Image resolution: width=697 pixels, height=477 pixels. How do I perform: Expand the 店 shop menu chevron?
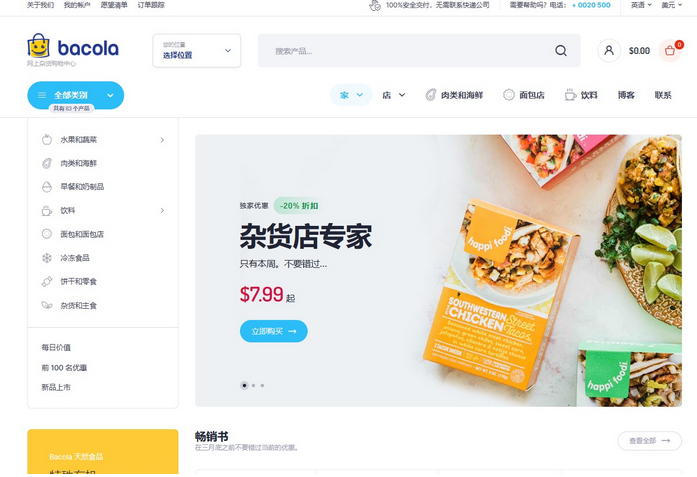pos(402,95)
